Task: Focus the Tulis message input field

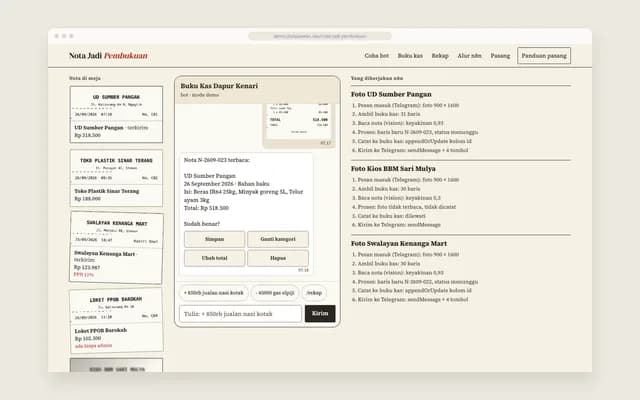Action: coord(240,314)
